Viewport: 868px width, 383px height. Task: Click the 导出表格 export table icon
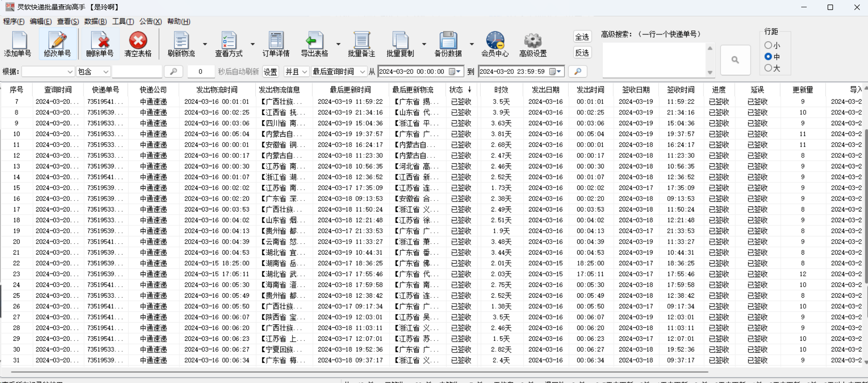click(x=314, y=44)
